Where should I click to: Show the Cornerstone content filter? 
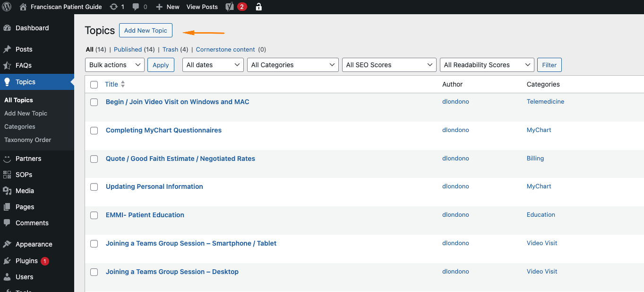click(x=225, y=49)
